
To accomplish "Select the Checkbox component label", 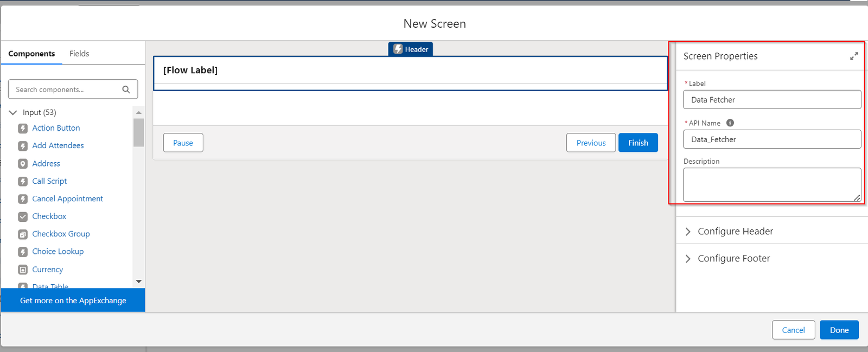I will (x=49, y=216).
